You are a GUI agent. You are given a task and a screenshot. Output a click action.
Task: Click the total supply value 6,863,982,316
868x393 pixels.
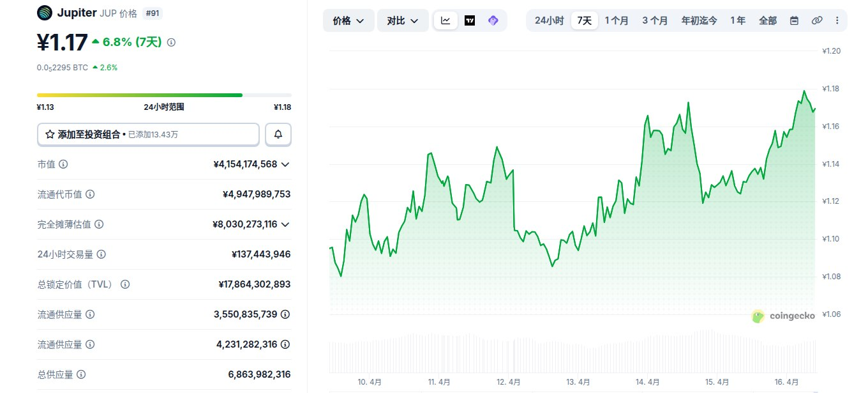(x=259, y=374)
